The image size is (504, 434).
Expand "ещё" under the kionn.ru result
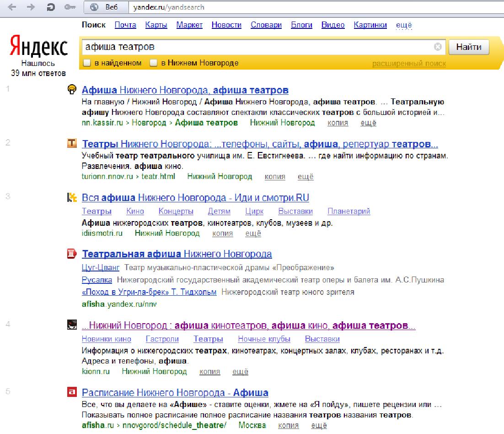pyautogui.click(x=240, y=372)
